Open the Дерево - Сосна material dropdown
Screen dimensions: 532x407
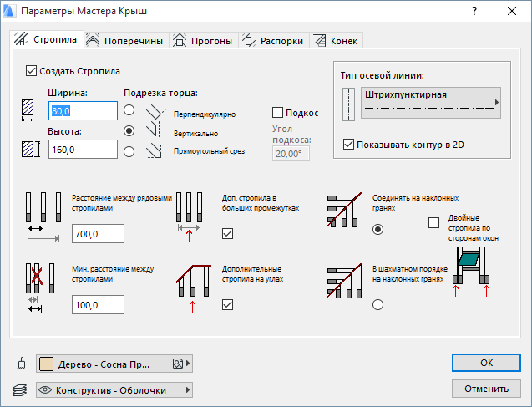point(115,364)
